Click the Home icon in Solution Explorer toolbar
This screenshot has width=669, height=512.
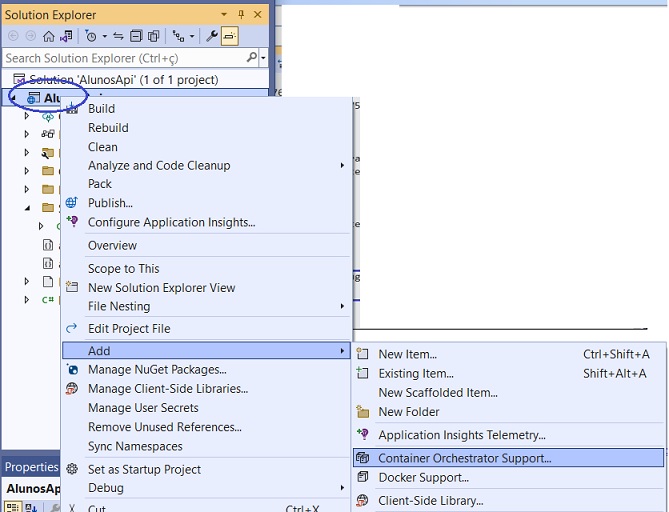coord(48,36)
